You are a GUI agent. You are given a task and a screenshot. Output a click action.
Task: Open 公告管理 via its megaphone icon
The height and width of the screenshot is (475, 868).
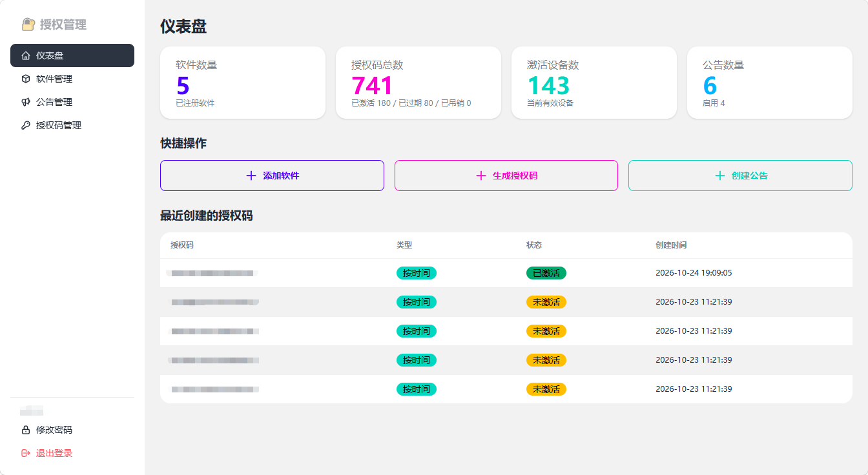point(26,102)
